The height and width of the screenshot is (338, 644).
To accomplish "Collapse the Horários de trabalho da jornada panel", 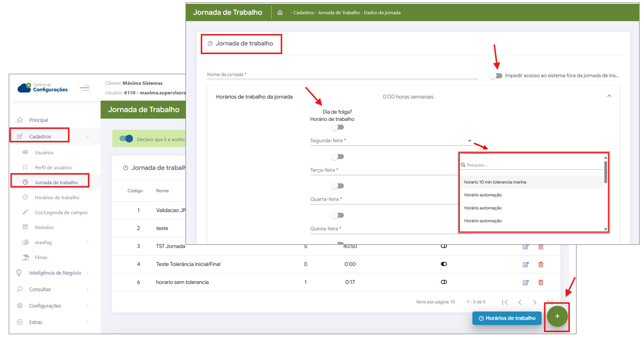I will (609, 96).
